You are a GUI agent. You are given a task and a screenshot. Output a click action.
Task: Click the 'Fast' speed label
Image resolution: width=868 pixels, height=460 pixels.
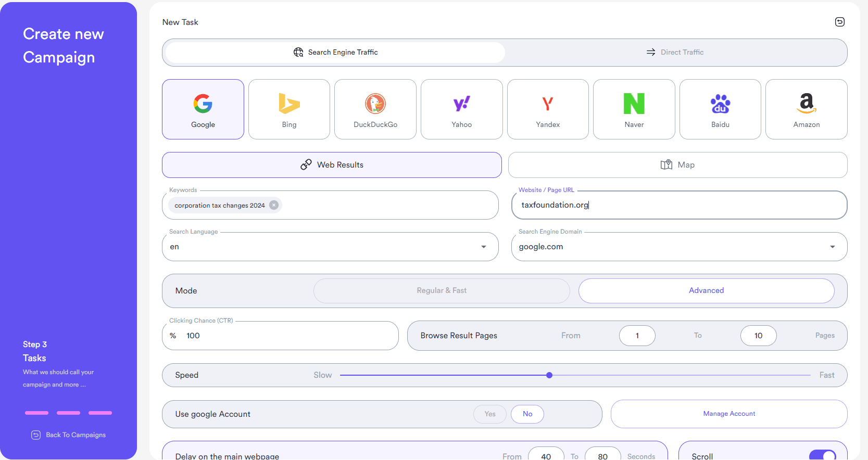(827, 375)
